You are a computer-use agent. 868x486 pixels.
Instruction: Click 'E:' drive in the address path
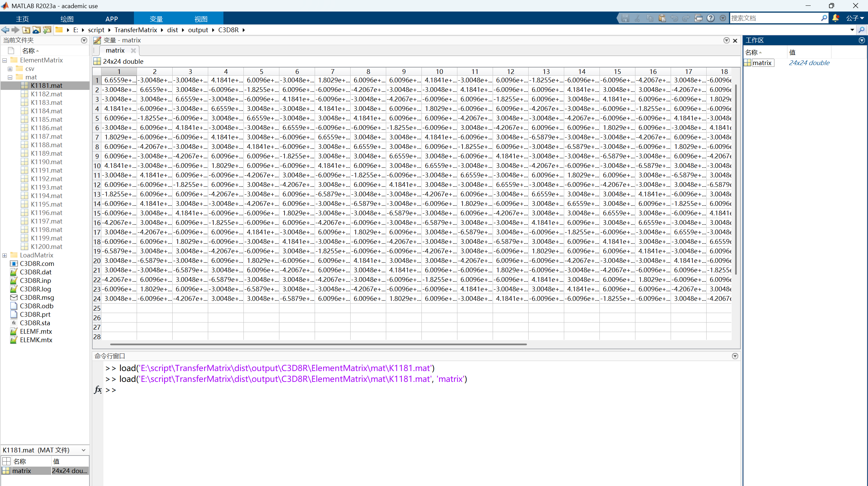coord(76,30)
